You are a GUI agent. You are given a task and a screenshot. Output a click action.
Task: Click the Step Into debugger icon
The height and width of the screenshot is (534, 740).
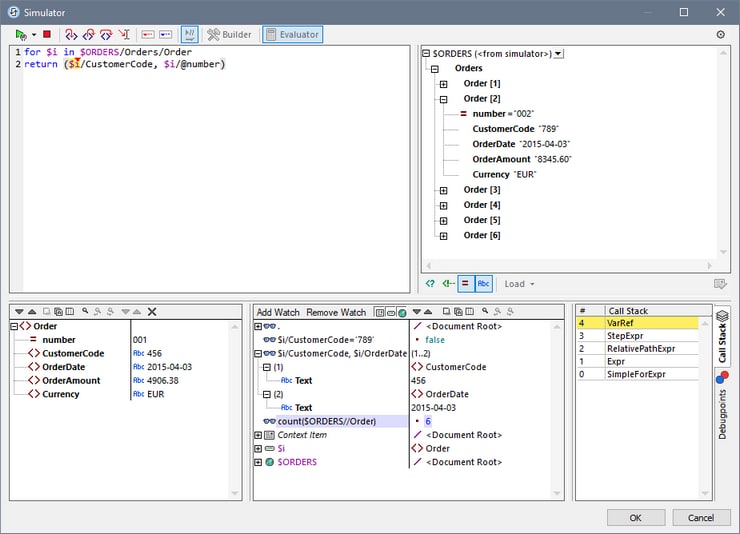[71, 35]
